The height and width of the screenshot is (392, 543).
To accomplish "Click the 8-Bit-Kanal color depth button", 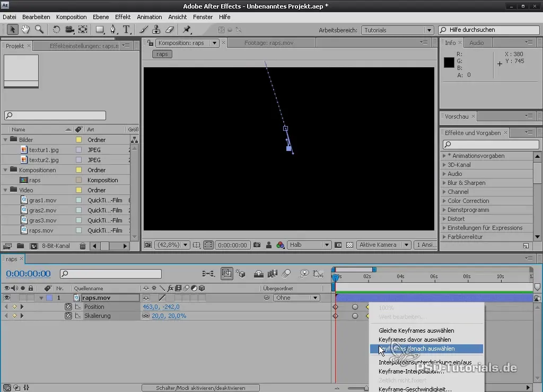I will (56, 246).
